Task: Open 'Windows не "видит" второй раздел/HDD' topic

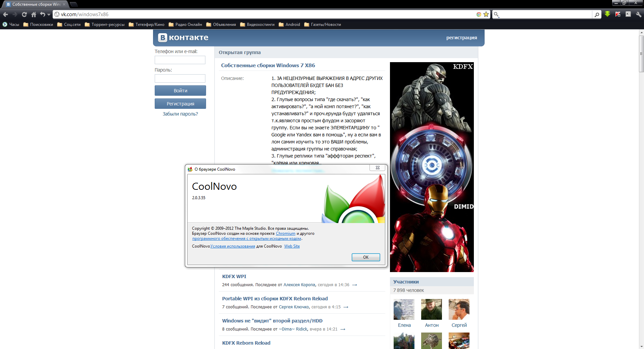Action: (x=272, y=321)
